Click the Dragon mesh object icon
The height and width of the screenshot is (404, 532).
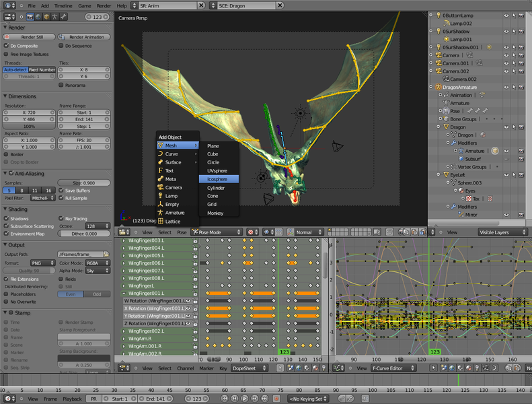click(446, 127)
